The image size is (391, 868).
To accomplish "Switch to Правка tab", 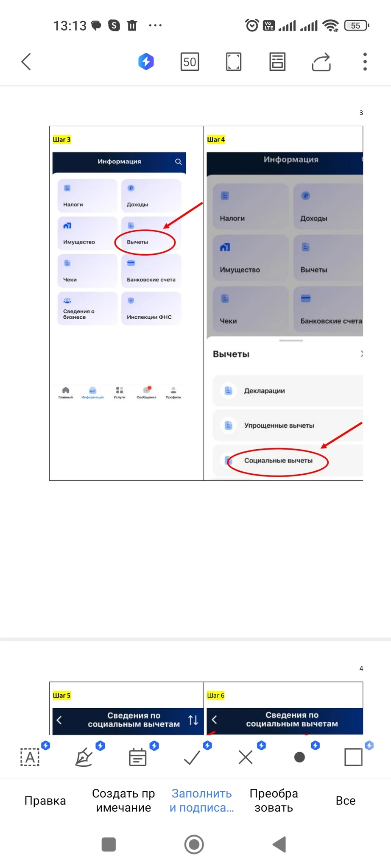I will click(45, 801).
